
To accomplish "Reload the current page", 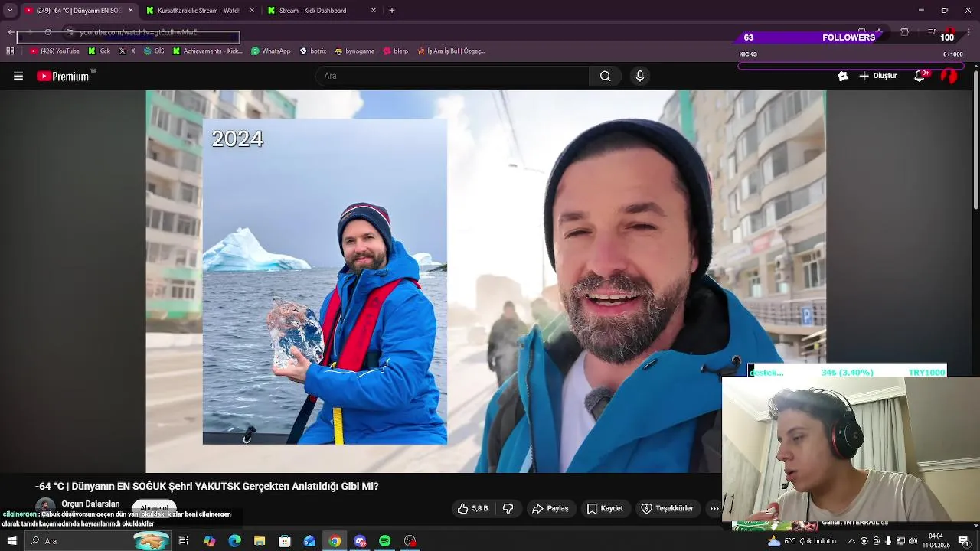I will click(47, 32).
